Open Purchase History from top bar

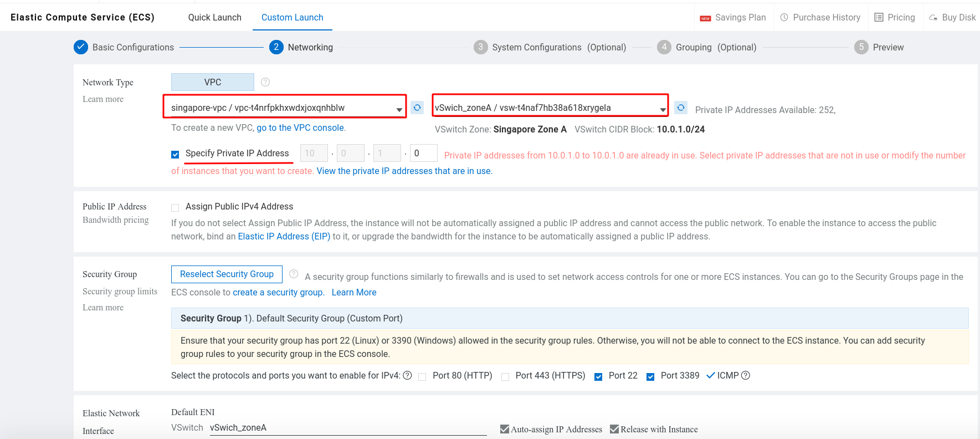coord(820,17)
